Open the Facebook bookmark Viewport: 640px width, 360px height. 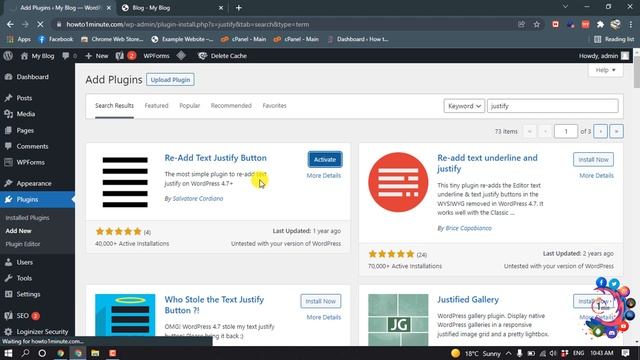coord(56,39)
